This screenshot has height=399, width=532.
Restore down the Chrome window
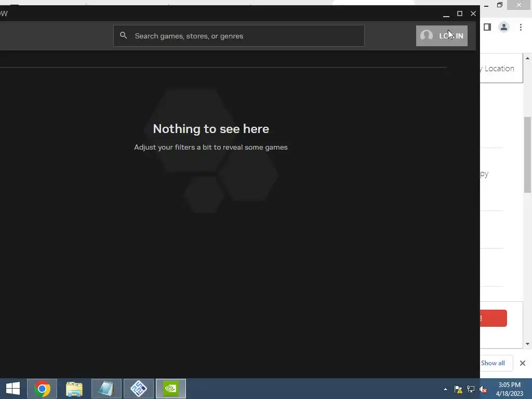point(500,5)
